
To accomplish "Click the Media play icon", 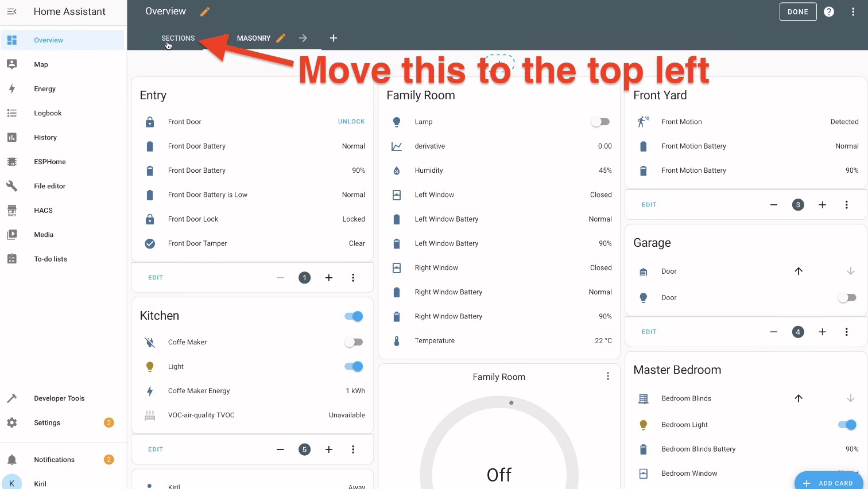I will pos(11,235).
